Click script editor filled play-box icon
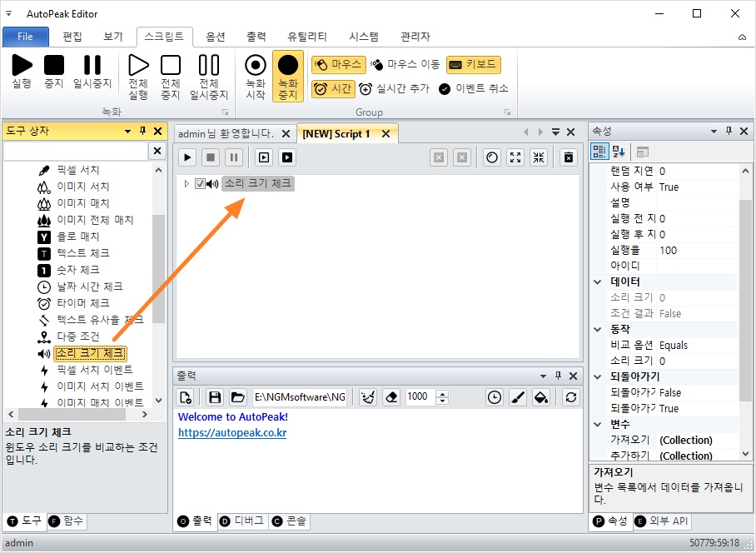Image resolution: width=756 pixels, height=553 pixels. tap(287, 157)
